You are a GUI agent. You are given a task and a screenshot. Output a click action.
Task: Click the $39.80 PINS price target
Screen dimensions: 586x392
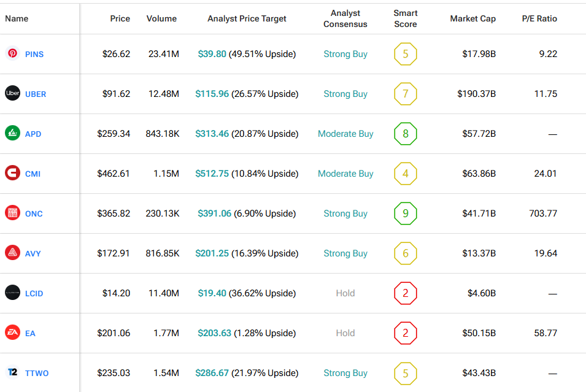(x=212, y=54)
